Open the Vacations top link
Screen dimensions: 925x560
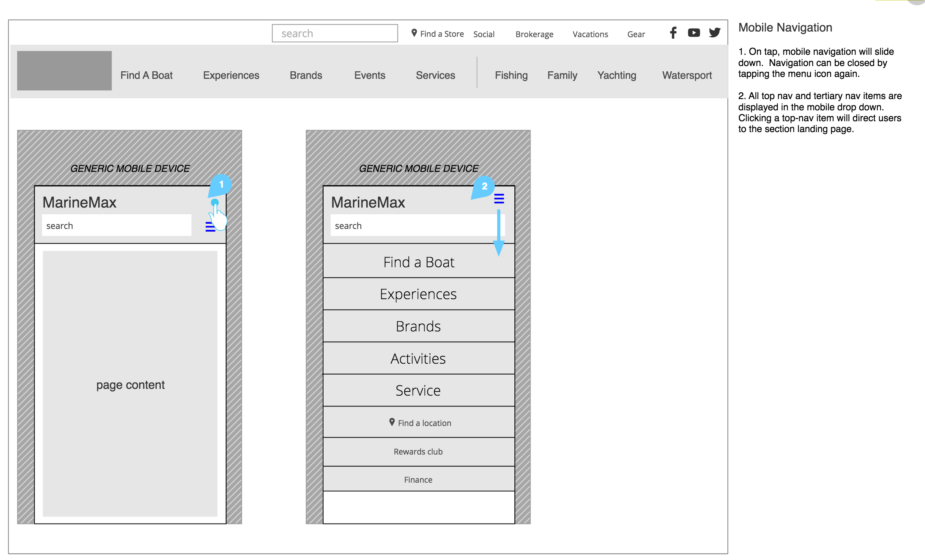590,34
